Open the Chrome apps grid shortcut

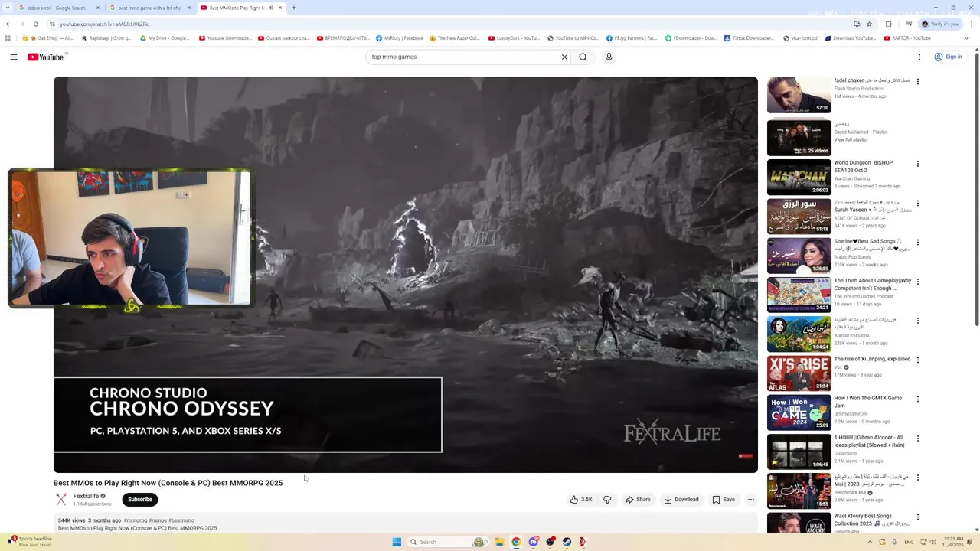[8, 38]
